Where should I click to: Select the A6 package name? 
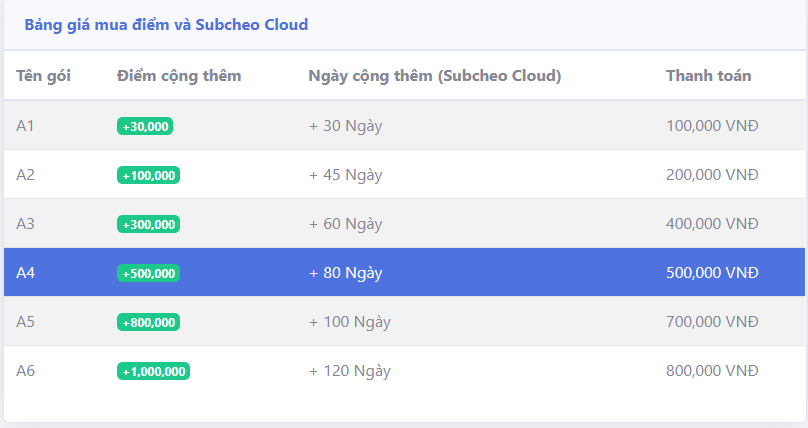pos(25,370)
